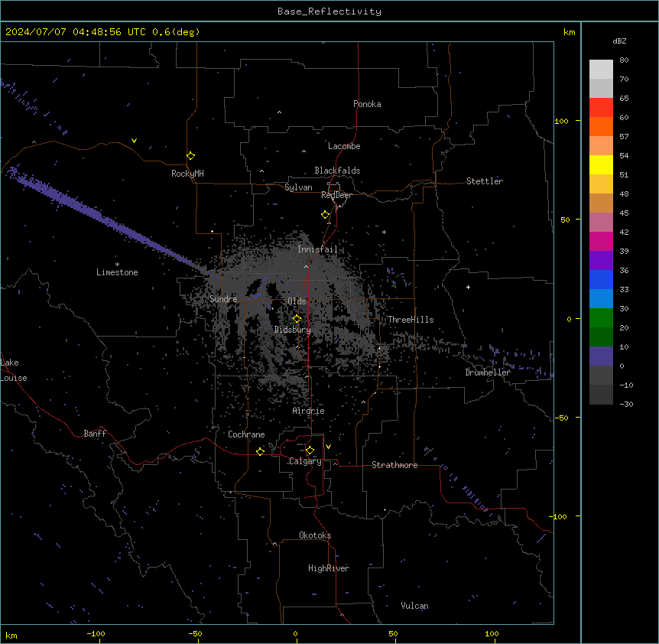659x644 pixels.
Task: Click the ThreeHills label
Action: point(411,320)
